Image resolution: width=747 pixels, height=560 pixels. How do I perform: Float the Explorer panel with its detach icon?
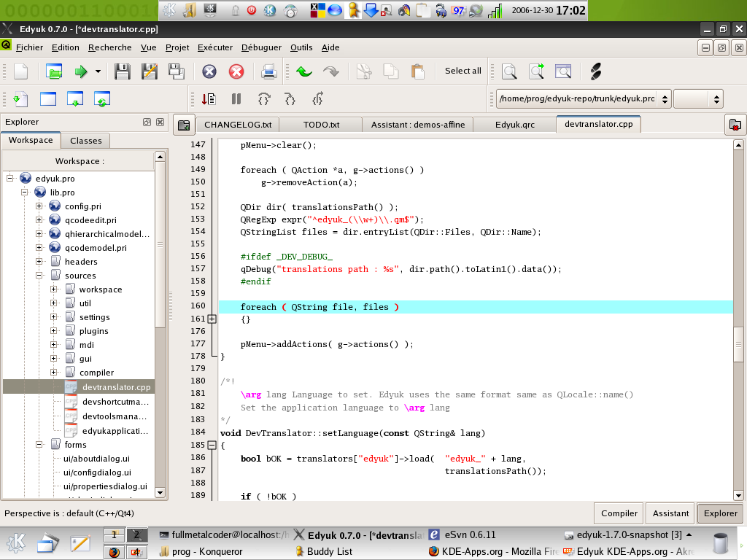[x=147, y=122]
